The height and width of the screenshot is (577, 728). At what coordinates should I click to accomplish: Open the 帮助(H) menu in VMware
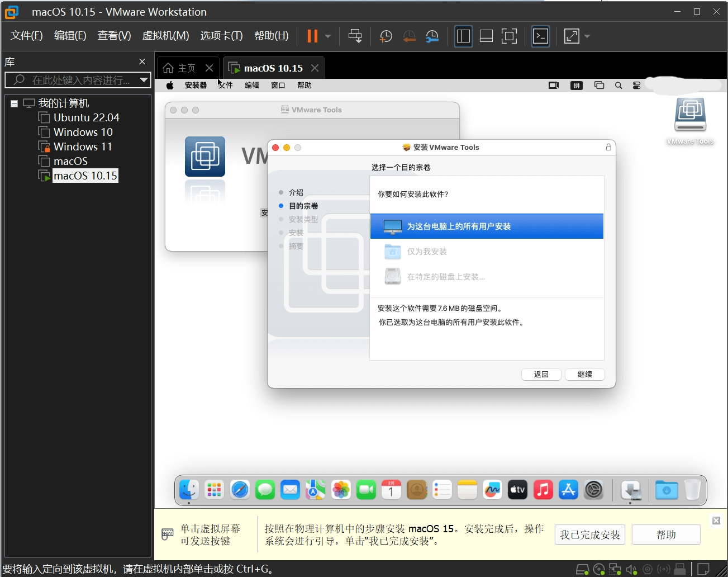point(271,36)
